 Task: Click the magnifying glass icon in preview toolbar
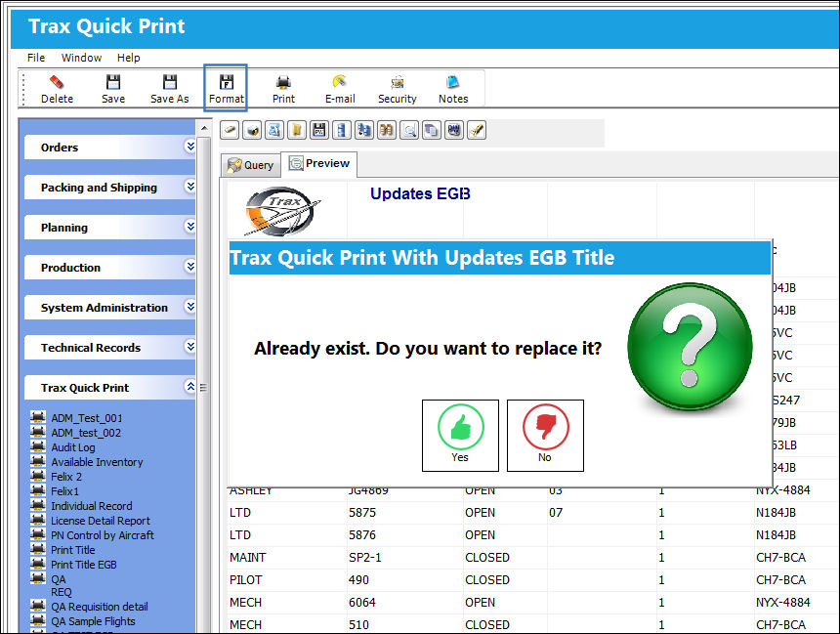point(409,130)
